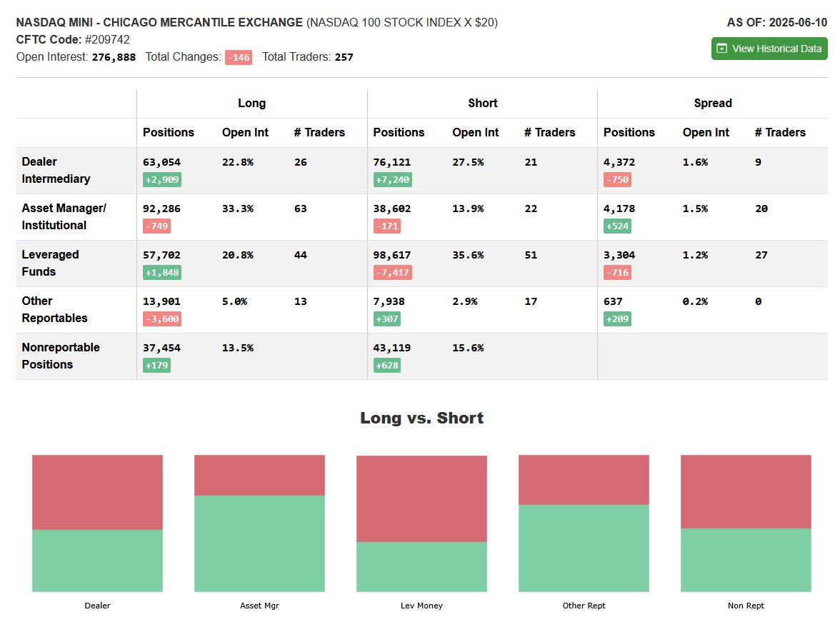Click Nonreportable long positions 37,454

[x=161, y=348]
